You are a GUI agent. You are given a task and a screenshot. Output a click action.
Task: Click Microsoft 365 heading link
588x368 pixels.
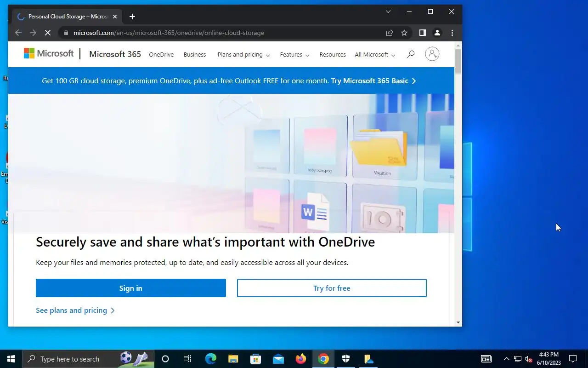tap(115, 54)
